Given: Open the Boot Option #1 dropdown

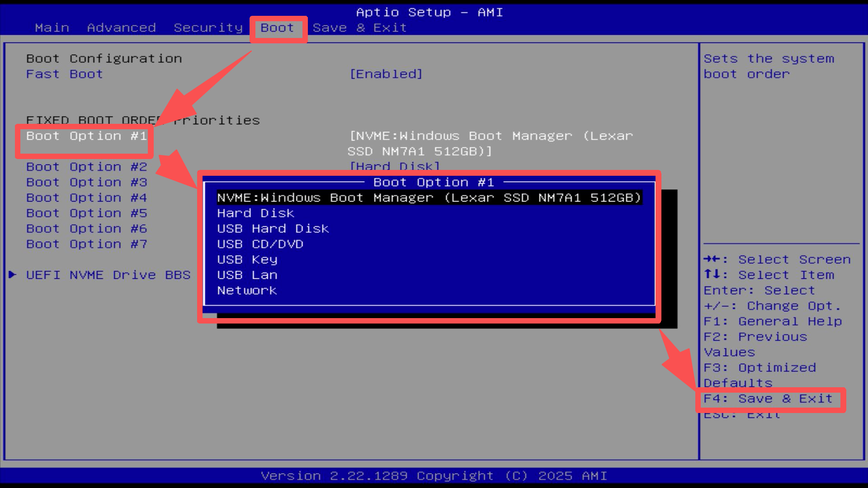Looking at the screenshot, I should point(87,136).
